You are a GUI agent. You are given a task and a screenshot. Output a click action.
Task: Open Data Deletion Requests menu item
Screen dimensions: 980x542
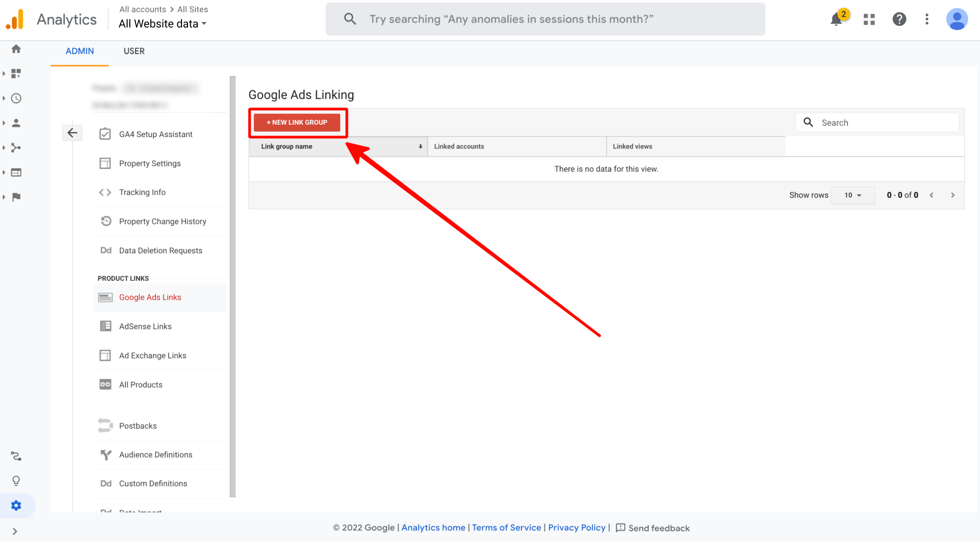(x=160, y=250)
